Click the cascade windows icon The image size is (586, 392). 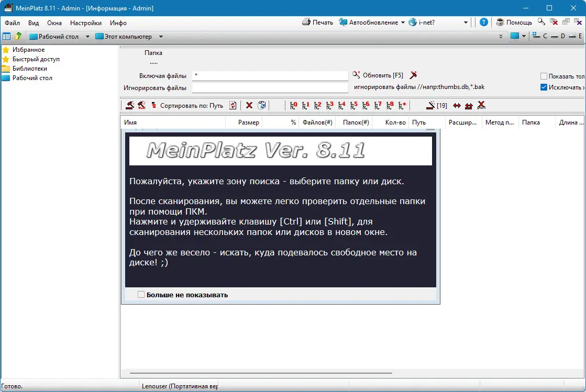tap(566, 22)
